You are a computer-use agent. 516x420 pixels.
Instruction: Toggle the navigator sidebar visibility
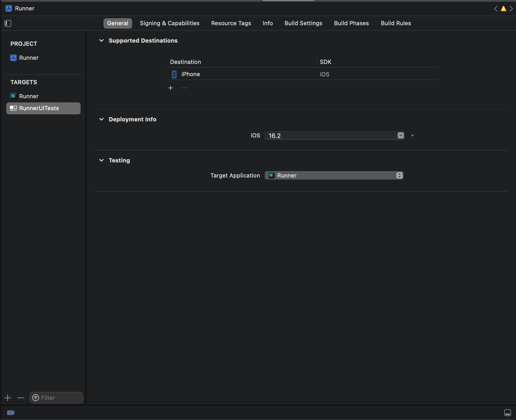tap(8, 23)
